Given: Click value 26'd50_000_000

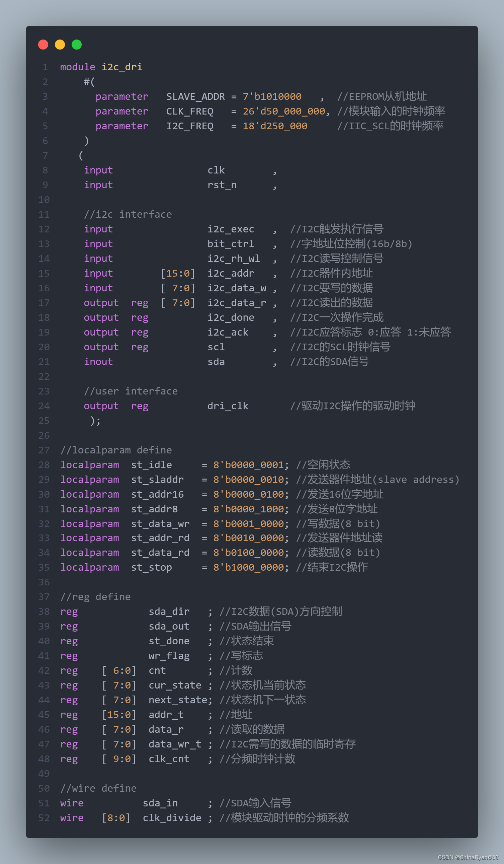Looking at the screenshot, I should (x=284, y=112).
